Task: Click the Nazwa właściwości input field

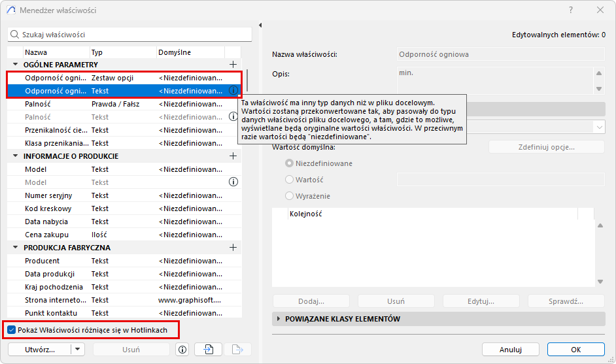Action: 500,54
